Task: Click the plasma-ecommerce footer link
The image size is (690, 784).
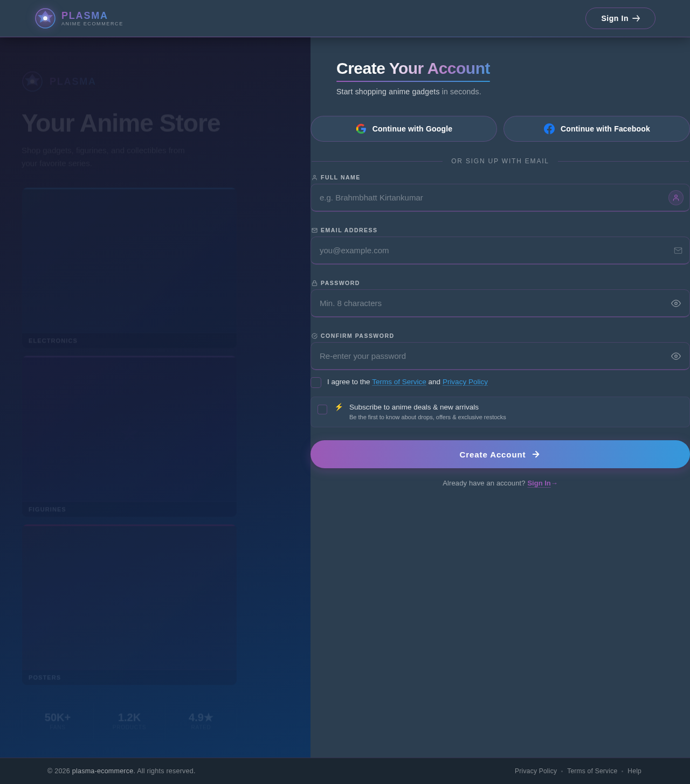Action: pos(102,771)
